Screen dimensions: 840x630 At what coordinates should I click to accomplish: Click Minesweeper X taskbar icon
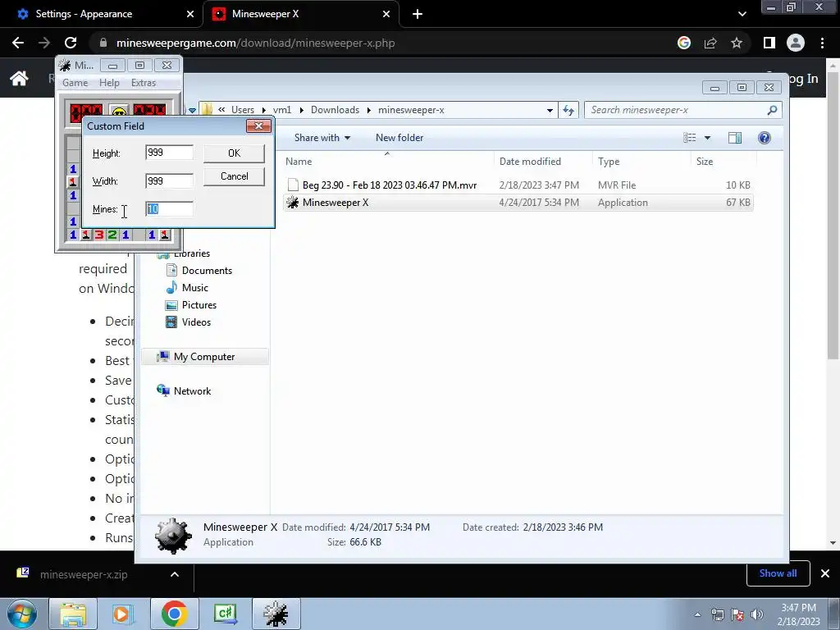[x=276, y=614]
